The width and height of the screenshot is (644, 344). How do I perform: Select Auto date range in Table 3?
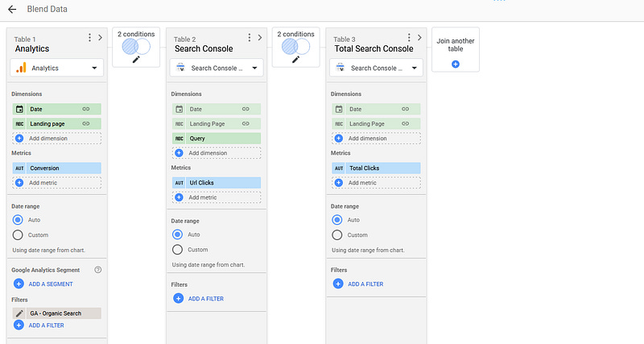point(337,220)
